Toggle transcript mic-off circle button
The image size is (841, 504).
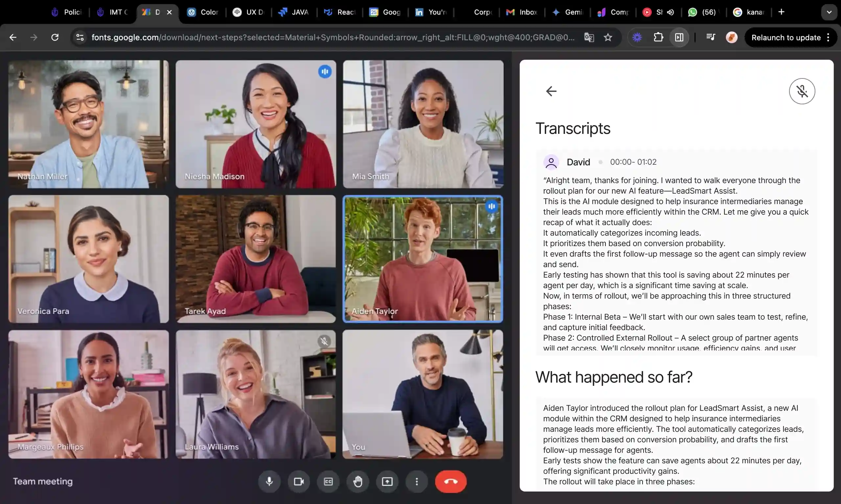click(802, 91)
